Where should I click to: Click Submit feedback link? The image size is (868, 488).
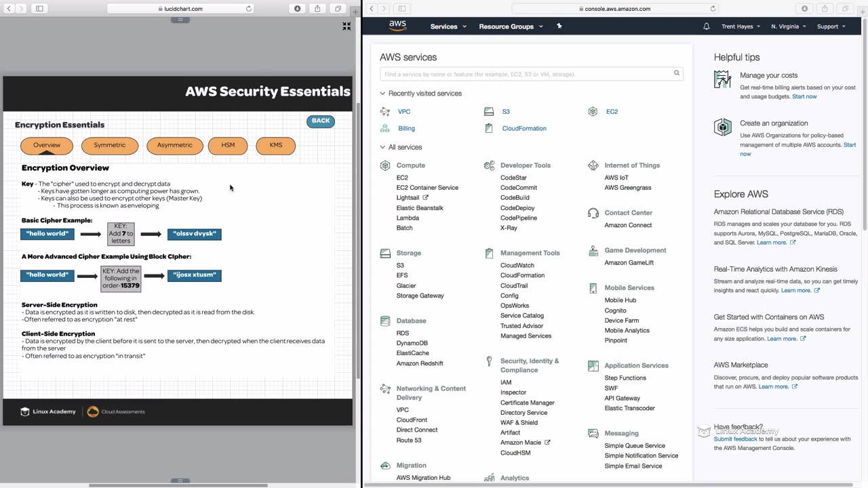tap(736, 439)
